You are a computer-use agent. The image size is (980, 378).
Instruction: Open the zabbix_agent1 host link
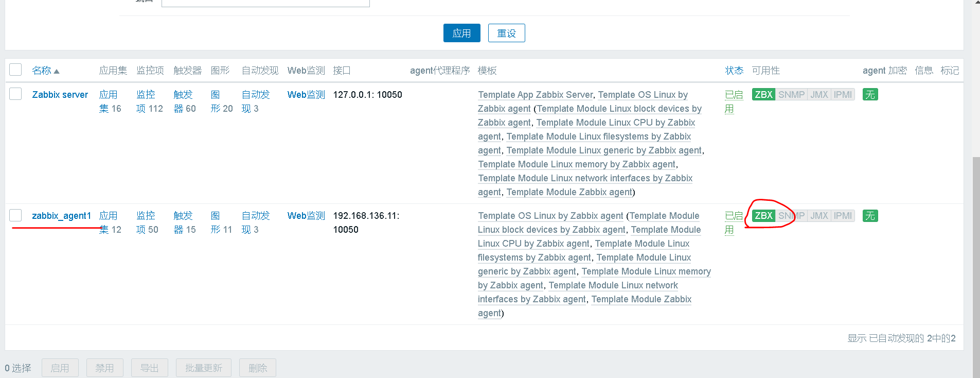61,216
